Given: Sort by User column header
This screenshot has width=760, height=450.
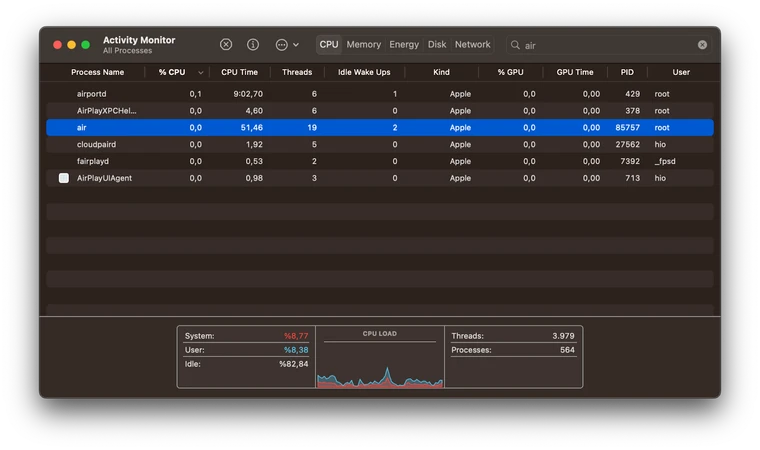Looking at the screenshot, I should point(681,72).
